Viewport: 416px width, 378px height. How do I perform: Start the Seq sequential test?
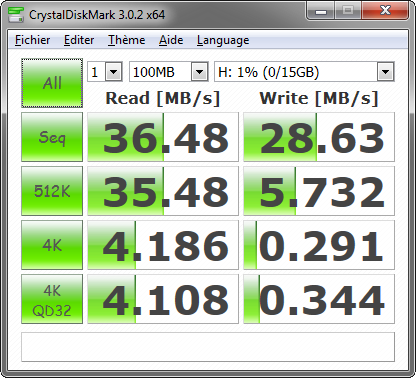(x=52, y=137)
